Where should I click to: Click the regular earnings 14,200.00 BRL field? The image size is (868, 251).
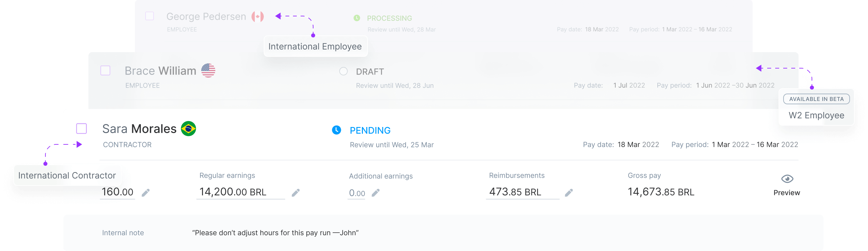coord(241,192)
